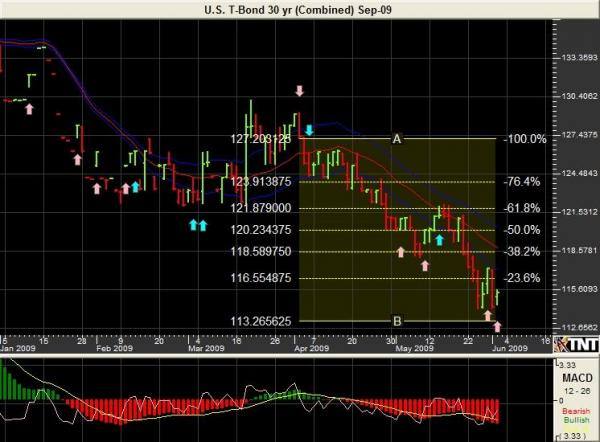Click the pink down arrow above price peak
The image size is (600, 442).
(299, 92)
